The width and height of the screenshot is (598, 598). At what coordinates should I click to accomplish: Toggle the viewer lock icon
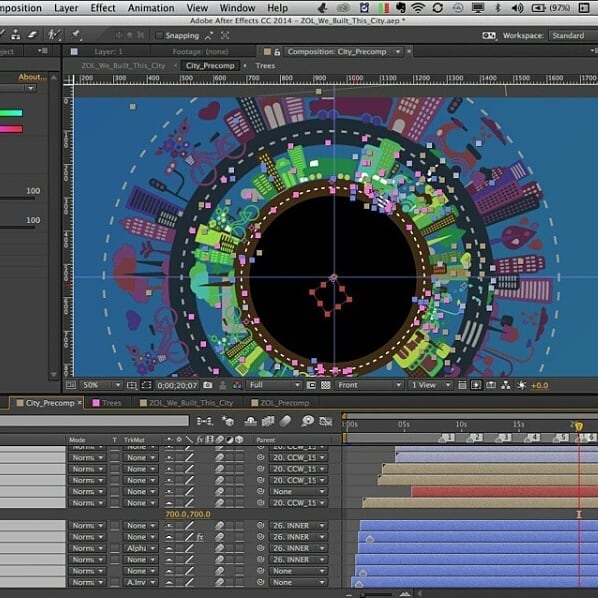pyautogui.click(x=277, y=52)
